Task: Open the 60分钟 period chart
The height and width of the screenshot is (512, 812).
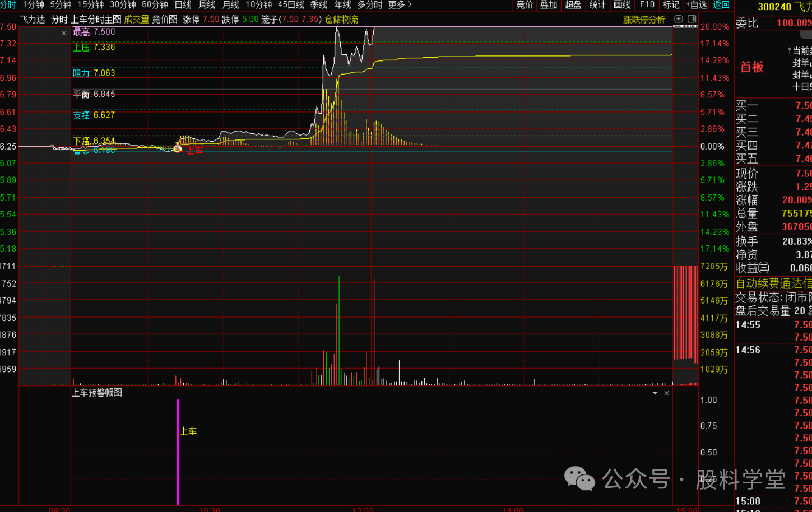Action: click(x=155, y=5)
